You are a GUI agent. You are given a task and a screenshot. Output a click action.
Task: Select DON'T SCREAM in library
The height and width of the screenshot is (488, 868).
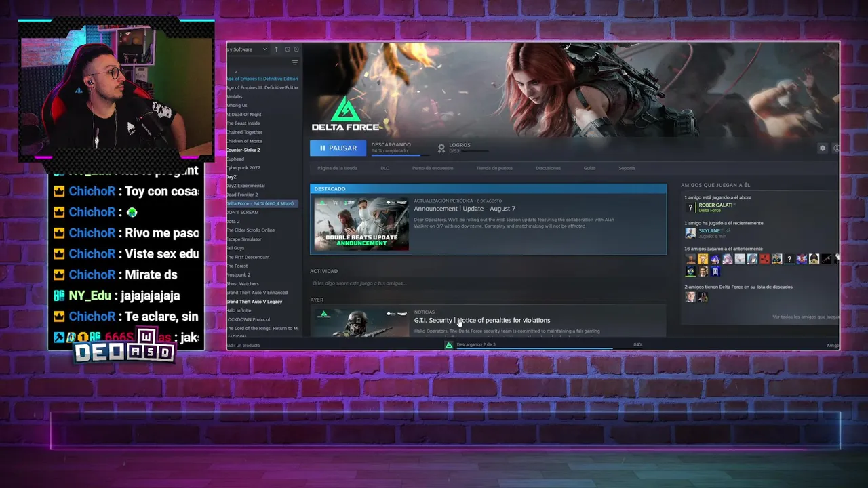click(243, 212)
